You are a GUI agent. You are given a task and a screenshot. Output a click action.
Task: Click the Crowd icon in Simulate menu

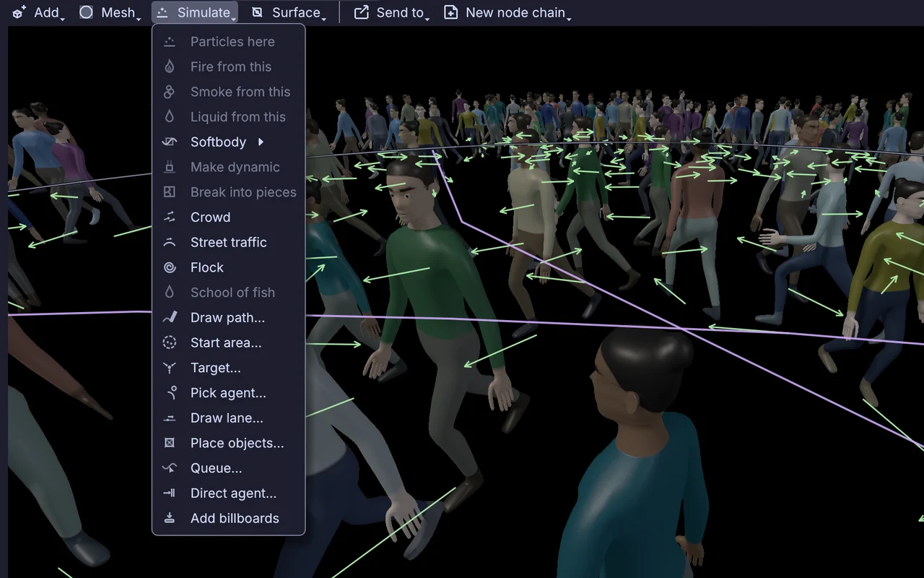point(170,217)
